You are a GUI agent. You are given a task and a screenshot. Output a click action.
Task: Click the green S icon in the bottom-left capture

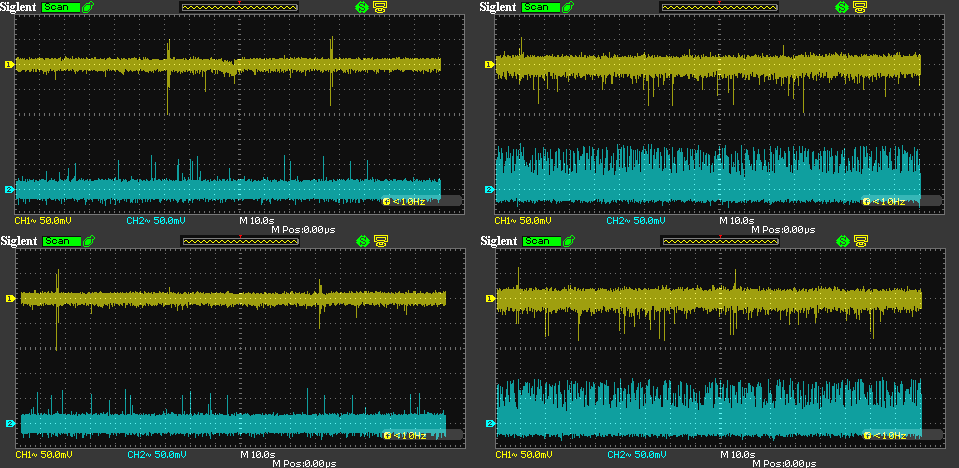pos(363,241)
